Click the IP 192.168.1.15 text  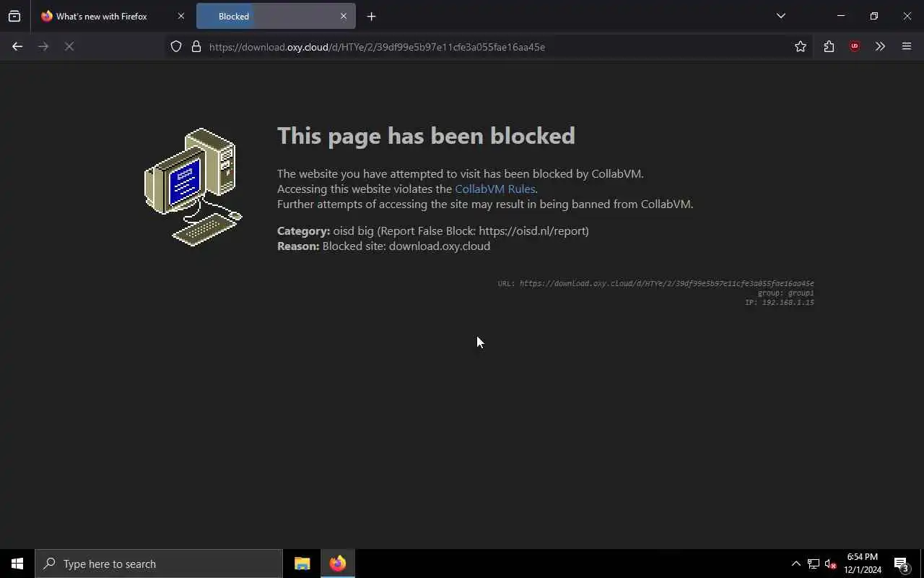click(x=780, y=302)
